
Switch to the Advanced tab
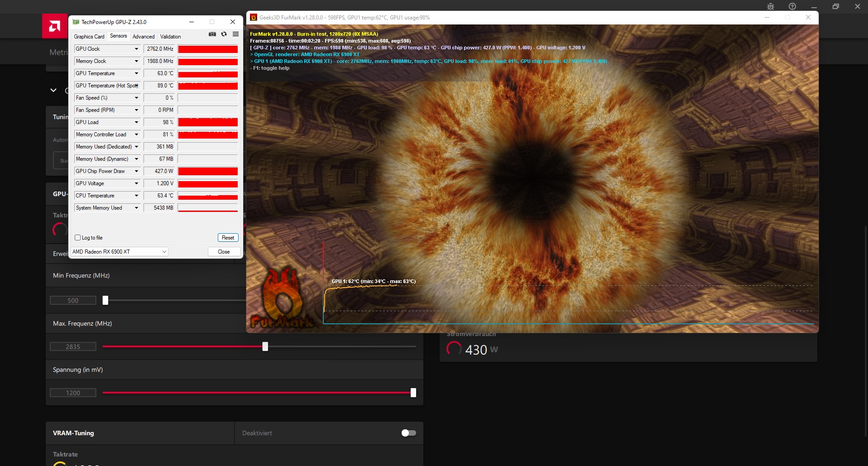tap(144, 37)
